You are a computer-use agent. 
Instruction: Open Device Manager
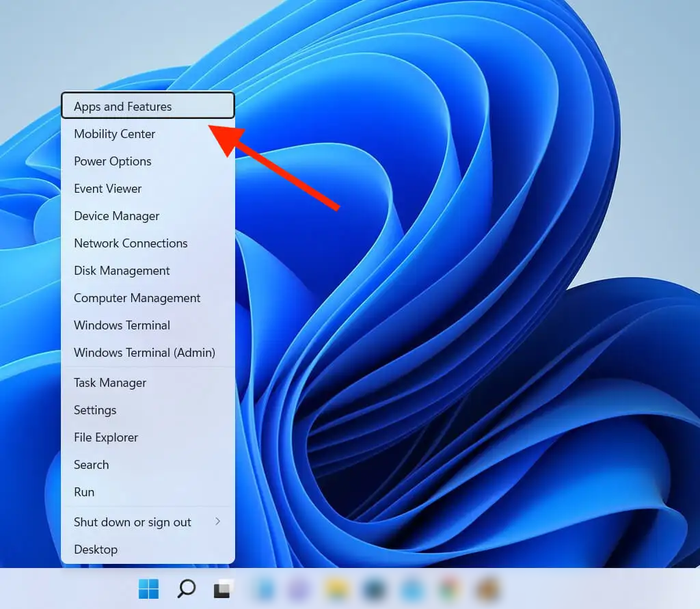(x=117, y=216)
